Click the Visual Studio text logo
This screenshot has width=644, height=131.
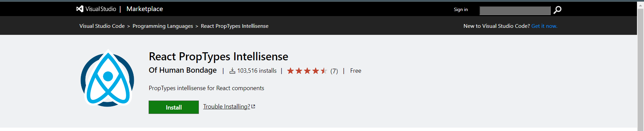101,9
